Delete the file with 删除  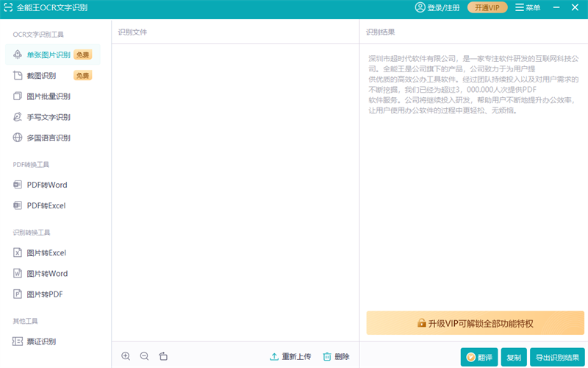(x=336, y=356)
